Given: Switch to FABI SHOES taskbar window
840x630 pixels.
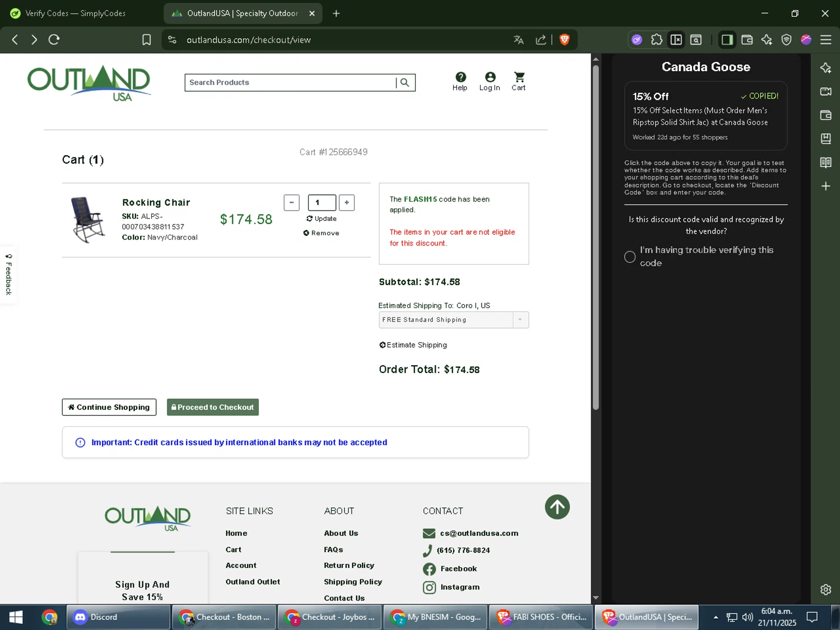Looking at the screenshot, I should pos(542,617).
